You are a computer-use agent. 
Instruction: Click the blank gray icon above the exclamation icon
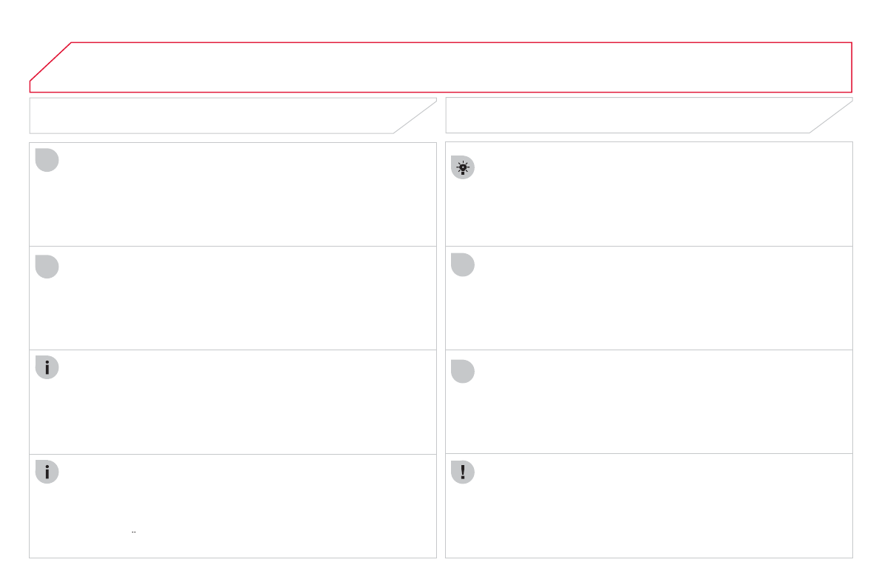click(463, 371)
